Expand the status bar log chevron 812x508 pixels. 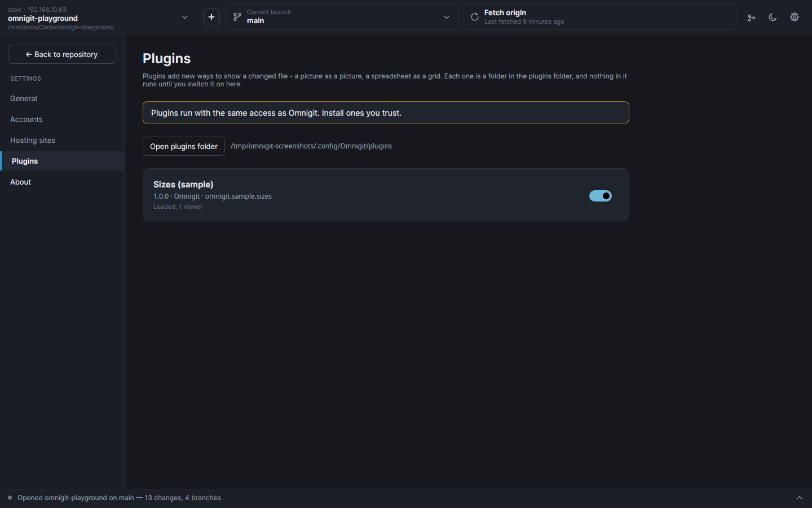click(799, 498)
